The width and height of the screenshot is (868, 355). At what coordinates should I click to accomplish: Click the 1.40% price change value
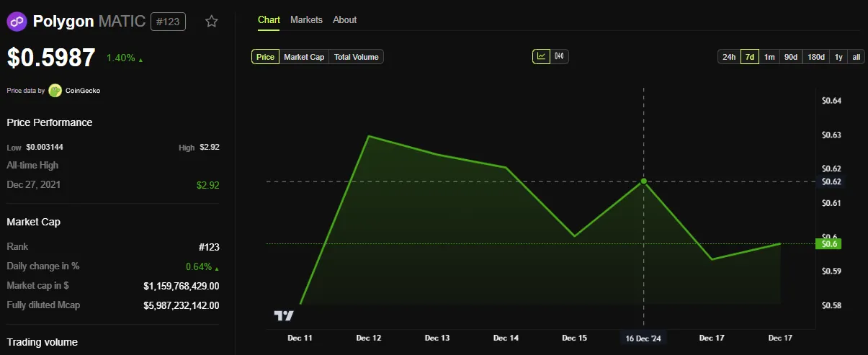121,58
